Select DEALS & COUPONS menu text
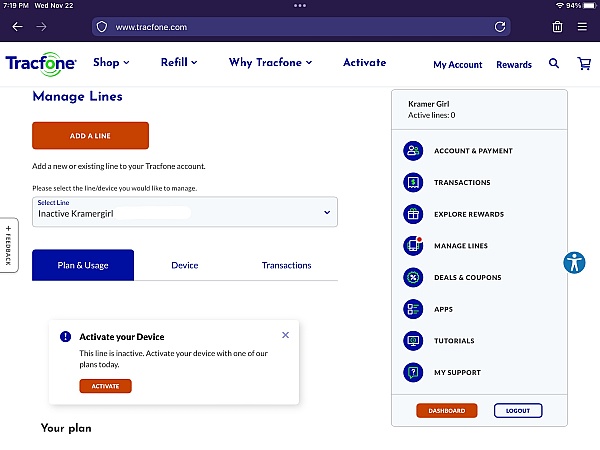The width and height of the screenshot is (600, 450). click(x=468, y=277)
